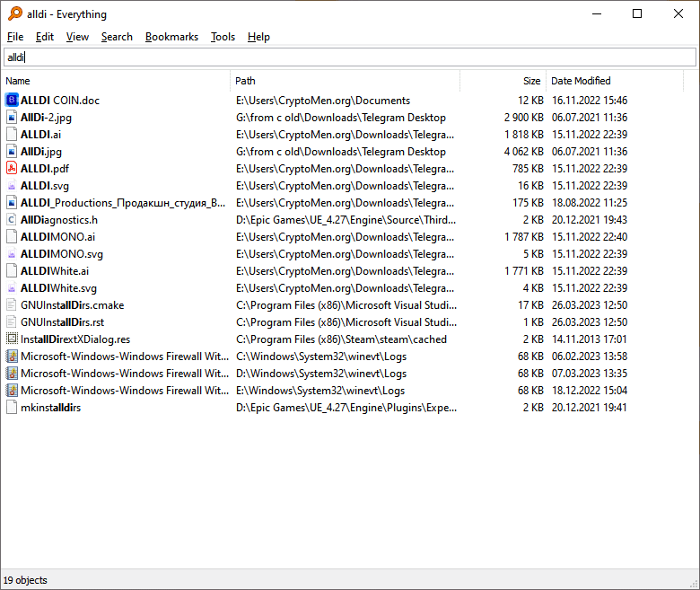Click the ALLDI.pdf Acrobat icon
The width and height of the screenshot is (700, 590).
12,169
